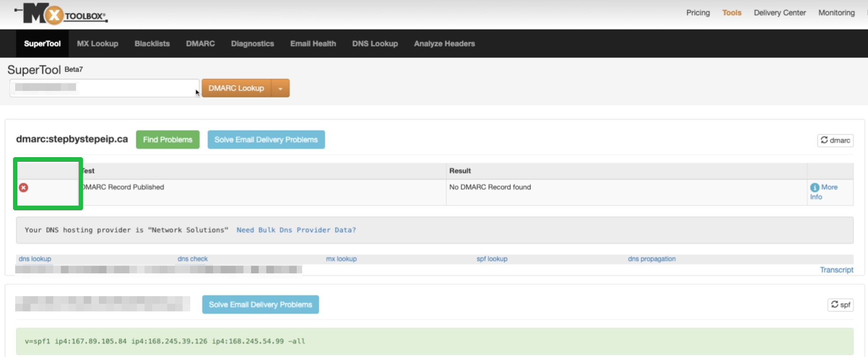This screenshot has width=868, height=357.
Task: Refresh the spf lookup
Action: (840, 305)
